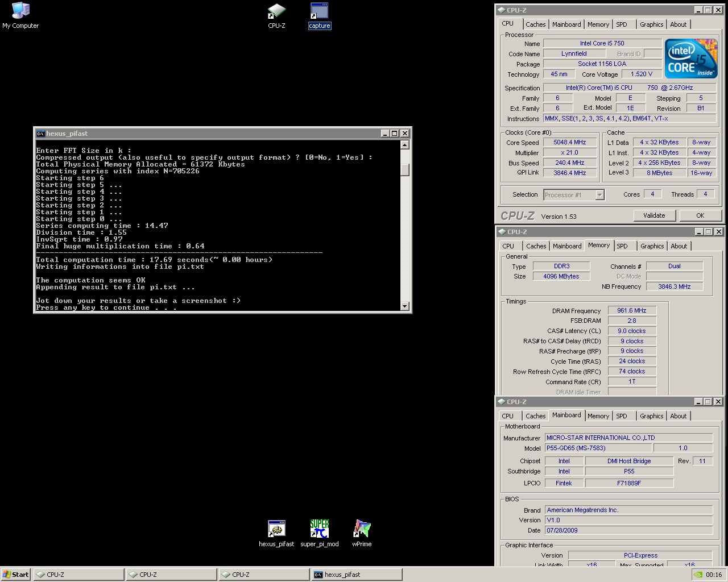Screen dimensions: 728x582
Task: Select Caches tab in bottom CPU-Z Mainboard window
Action: tap(536, 416)
